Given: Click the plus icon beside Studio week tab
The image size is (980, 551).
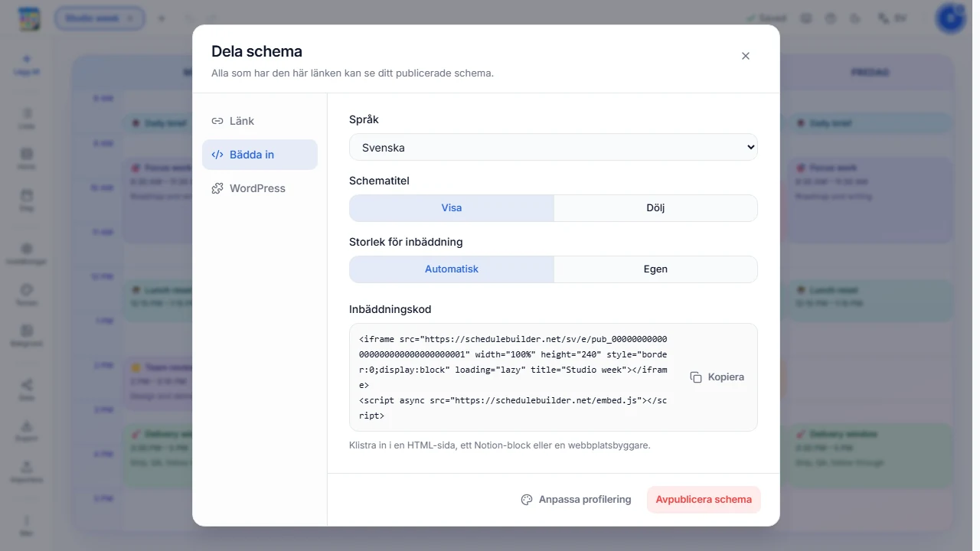Looking at the screenshot, I should tap(162, 18).
